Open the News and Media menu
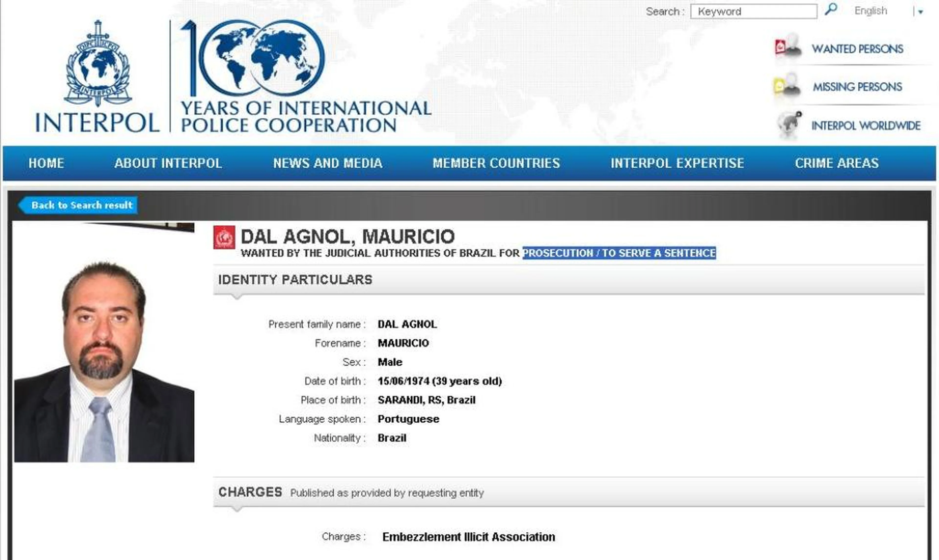Viewport: 939px width, 560px height. 328,163
